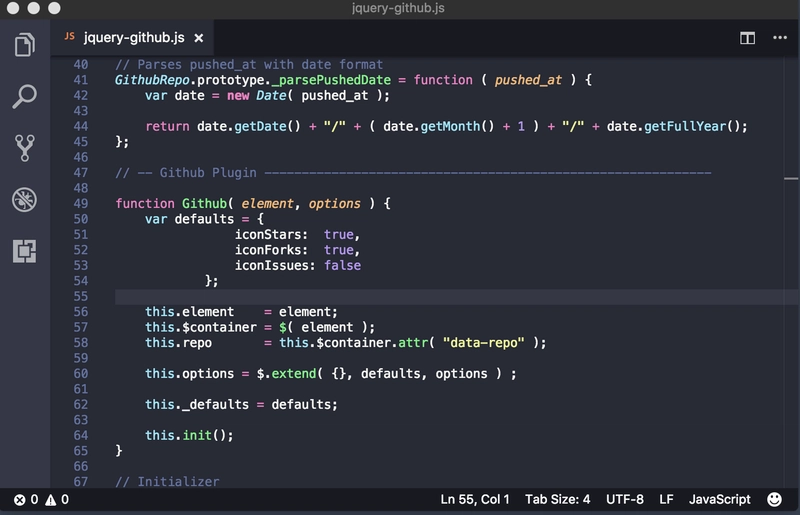Click line number 49 in the gutter
The height and width of the screenshot is (515, 800).
tap(81, 204)
